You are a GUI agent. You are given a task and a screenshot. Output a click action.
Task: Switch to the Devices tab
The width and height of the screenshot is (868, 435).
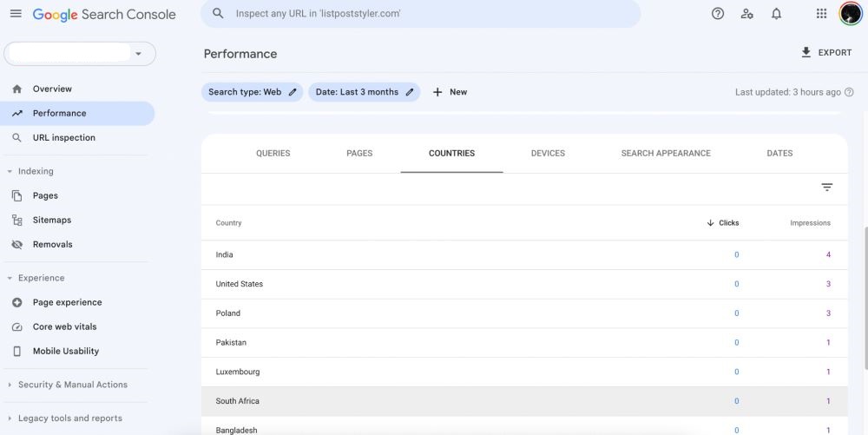(x=548, y=154)
